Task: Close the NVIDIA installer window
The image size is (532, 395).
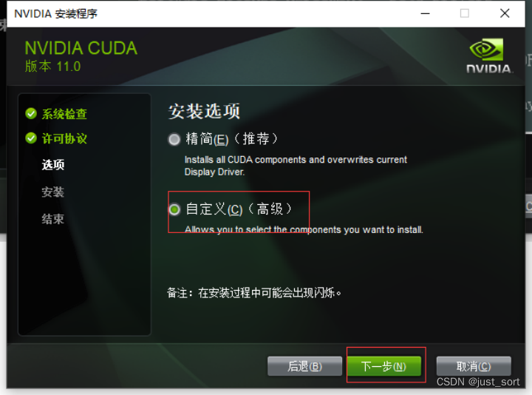Action: (505, 13)
